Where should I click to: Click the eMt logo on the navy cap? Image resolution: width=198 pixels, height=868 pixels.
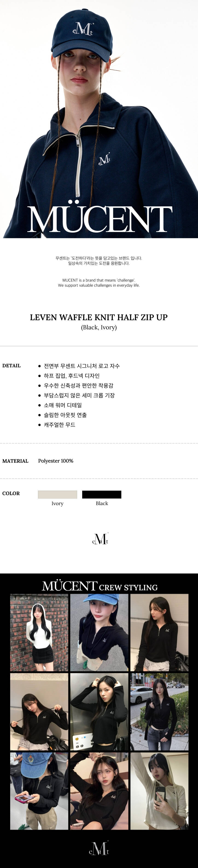tap(82, 29)
